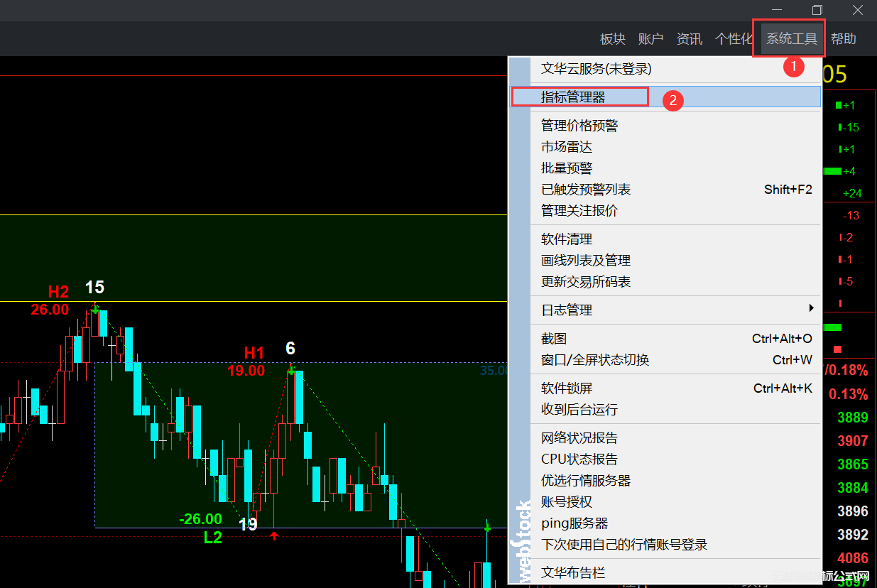Open the 账户 menu
The width and height of the screenshot is (877, 588).
[x=650, y=39]
